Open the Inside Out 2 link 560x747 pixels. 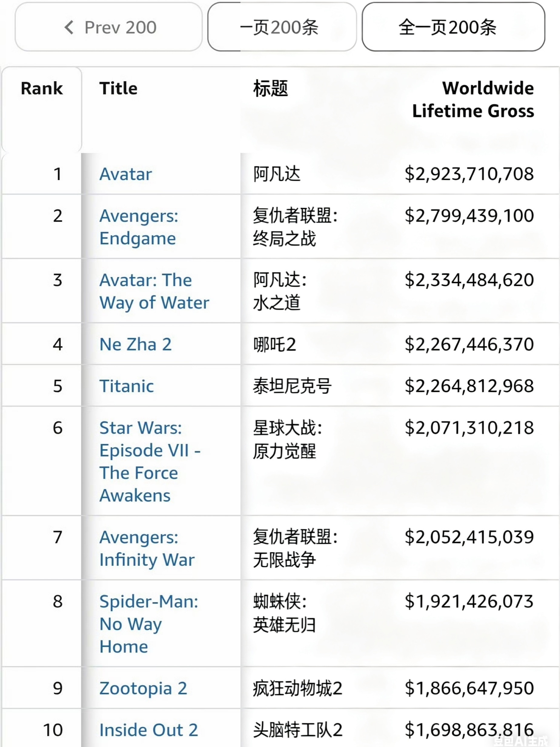148,730
